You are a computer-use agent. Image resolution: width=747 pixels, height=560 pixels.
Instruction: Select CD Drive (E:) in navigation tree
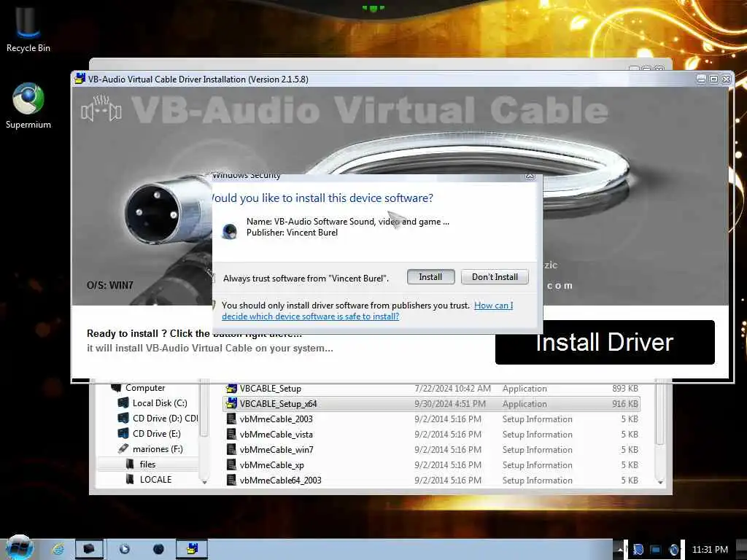point(156,433)
